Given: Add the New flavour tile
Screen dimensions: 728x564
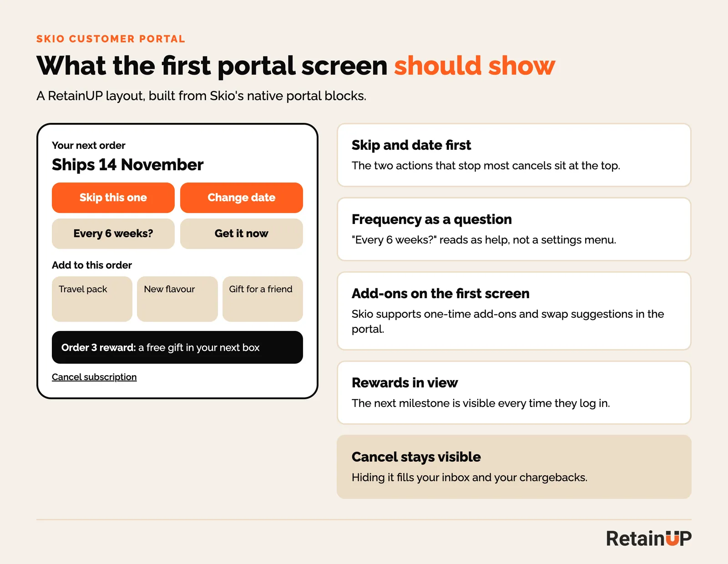Looking at the screenshot, I should click(x=177, y=299).
